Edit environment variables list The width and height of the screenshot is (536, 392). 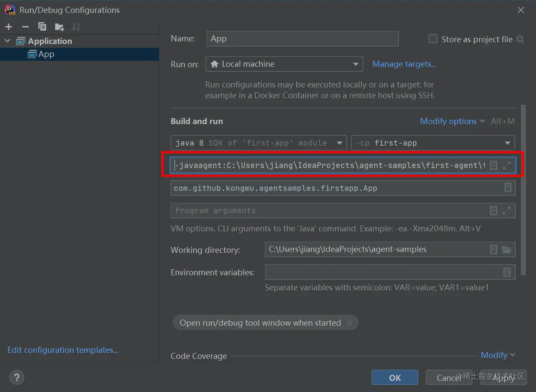[x=507, y=272]
